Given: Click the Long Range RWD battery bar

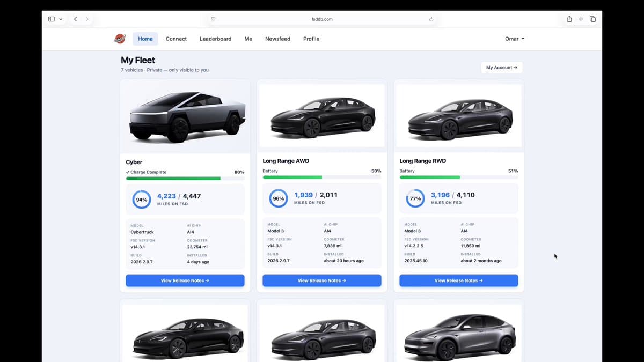Looking at the screenshot, I should [x=459, y=177].
